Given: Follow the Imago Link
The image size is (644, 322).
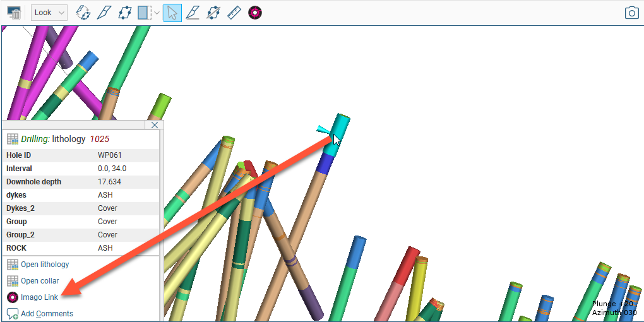Looking at the screenshot, I should point(39,297).
